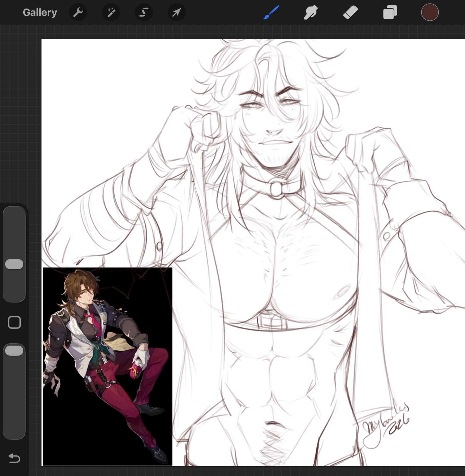Select the Eraser tool
This screenshot has height=476, width=465.
350,12
